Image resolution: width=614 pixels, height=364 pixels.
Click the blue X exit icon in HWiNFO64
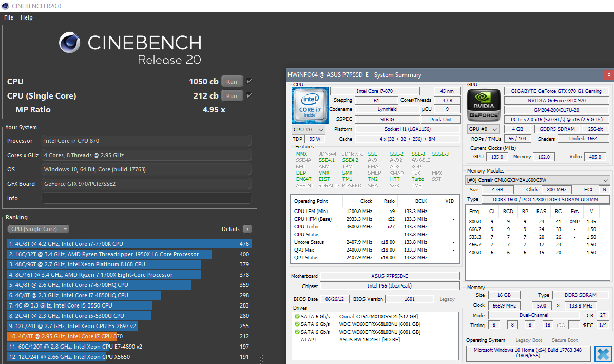click(603, 354)
